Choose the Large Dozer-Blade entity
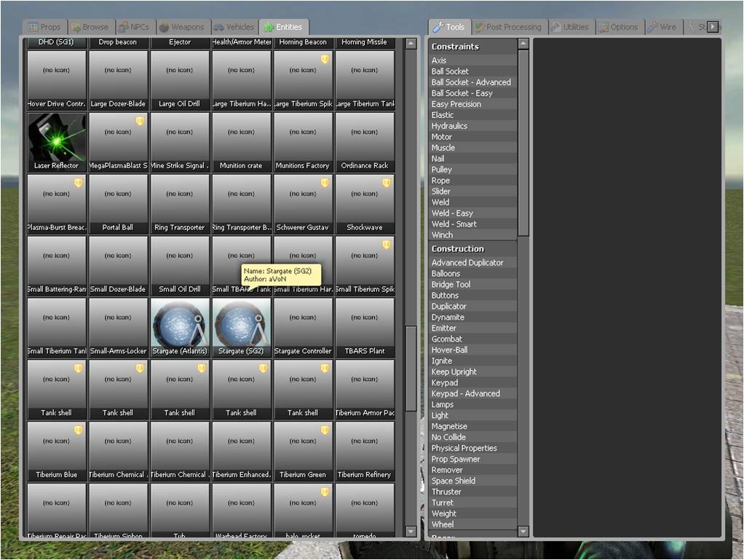This screenshot has height=560, width=744. 118,80
